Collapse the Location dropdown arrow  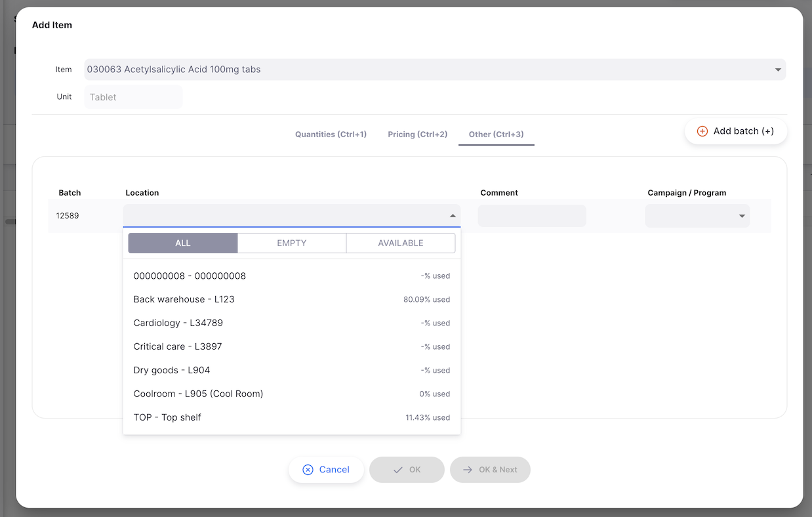coord(453,216)
